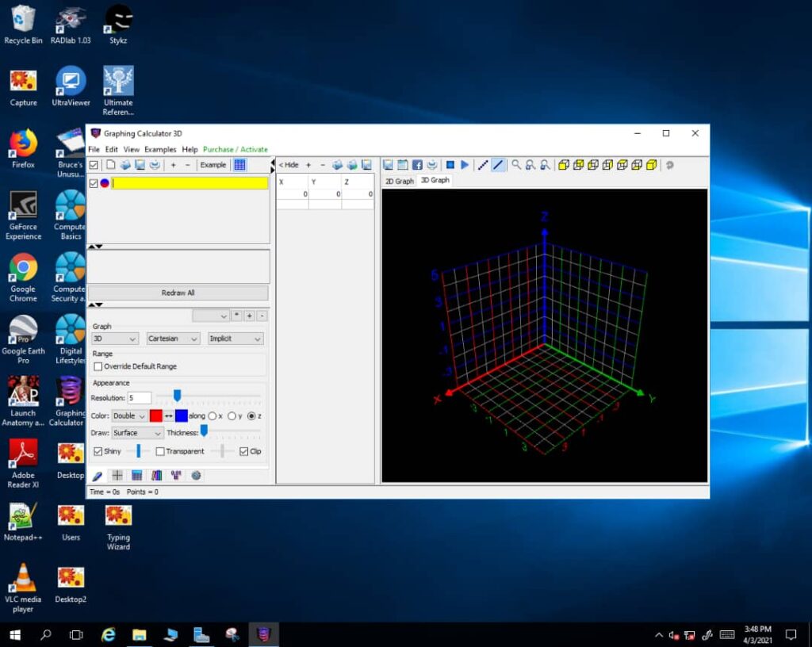Image resolution: width=812 pixels, height=647 pixels.
Task: Click the red color swatch
Action: tap(156, 415)
